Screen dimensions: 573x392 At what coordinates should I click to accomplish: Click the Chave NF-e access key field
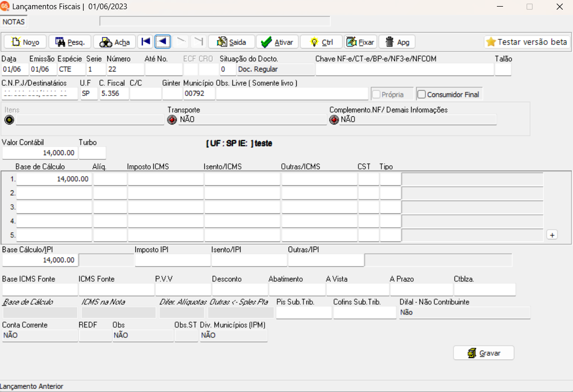tap(404, 69)
